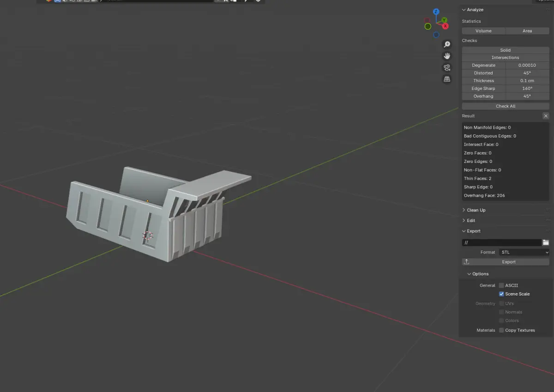
Task: Collapse the Export panel
Action: [x=464, y=231]
